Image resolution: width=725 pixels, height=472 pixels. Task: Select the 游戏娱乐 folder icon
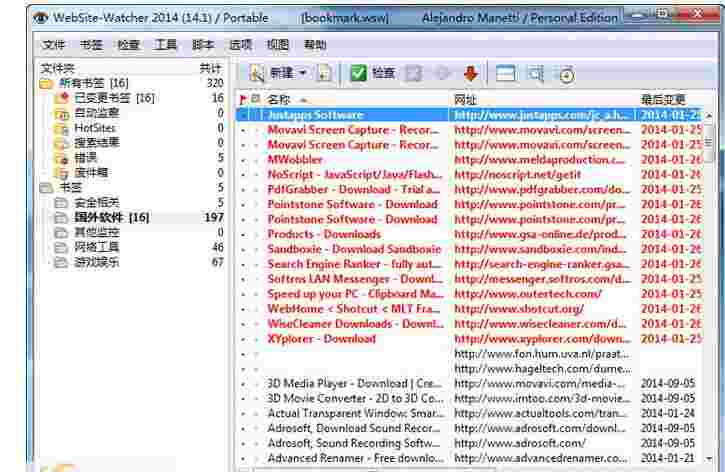tap(61, 262)
